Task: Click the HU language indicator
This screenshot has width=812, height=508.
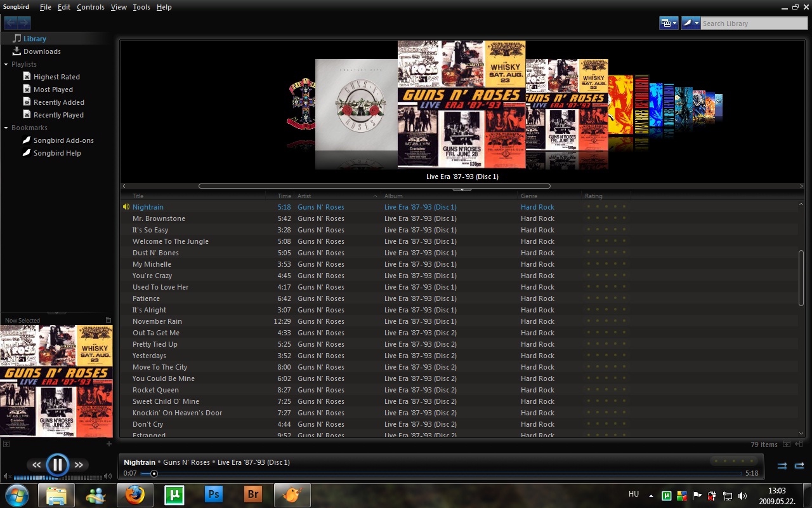Action: [x=634, y=494]
